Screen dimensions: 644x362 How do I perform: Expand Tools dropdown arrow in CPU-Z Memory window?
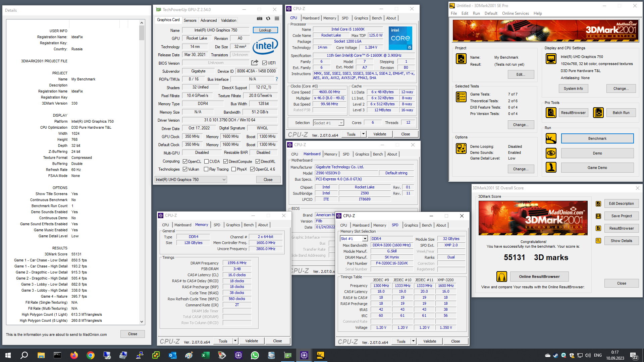click(x=235, y=341)
